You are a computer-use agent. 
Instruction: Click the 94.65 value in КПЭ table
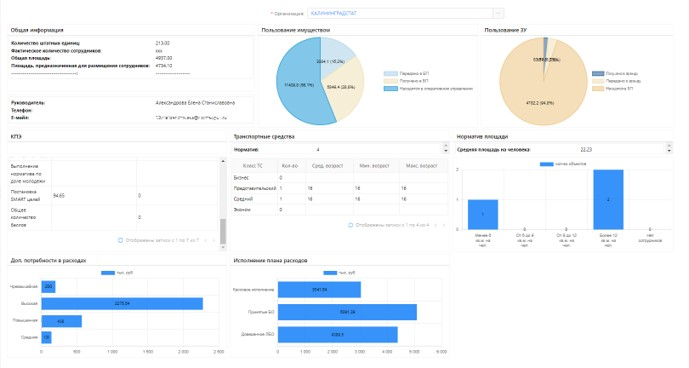pos(58,196)
